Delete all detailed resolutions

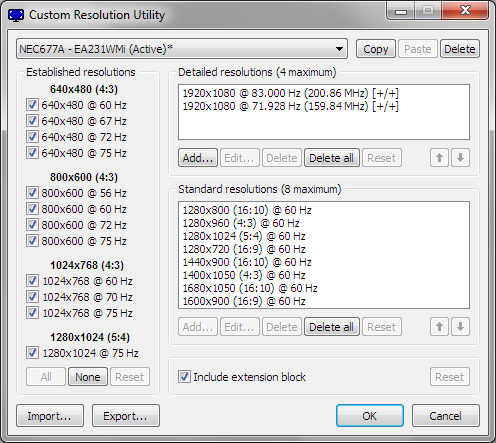pos(332,158)
